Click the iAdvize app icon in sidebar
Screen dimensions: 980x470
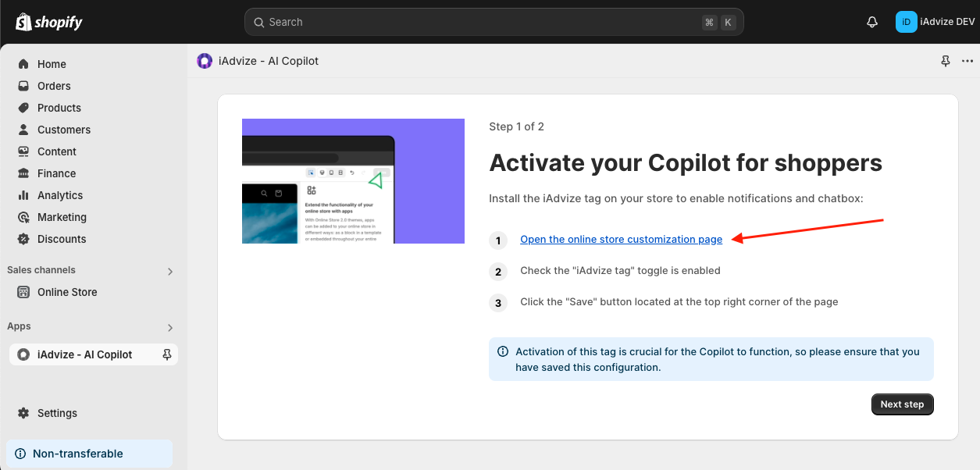(23, 354)
